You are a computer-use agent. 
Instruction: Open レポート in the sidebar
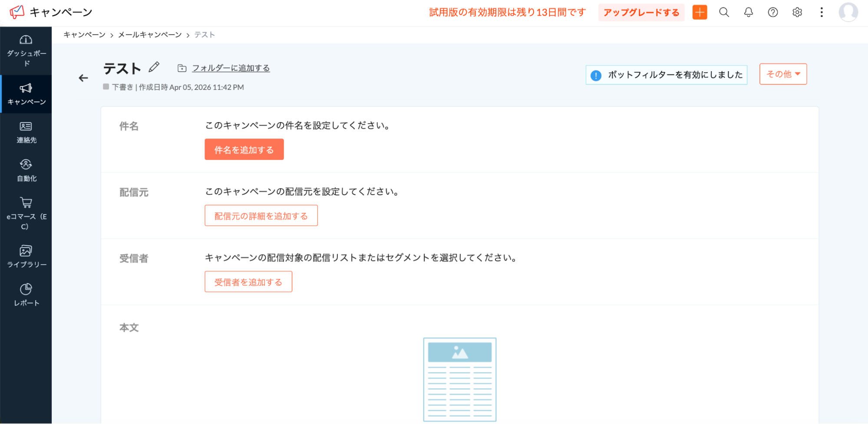[x=26, y=295]
